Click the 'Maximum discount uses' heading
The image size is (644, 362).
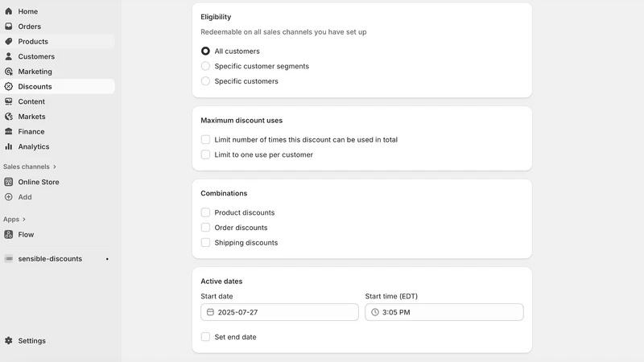(242, 120)
